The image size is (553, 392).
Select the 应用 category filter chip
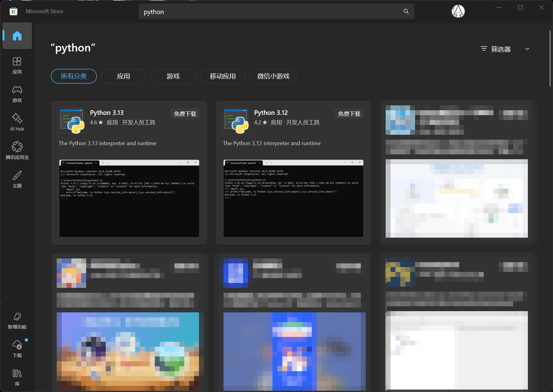tap(123, 76)
